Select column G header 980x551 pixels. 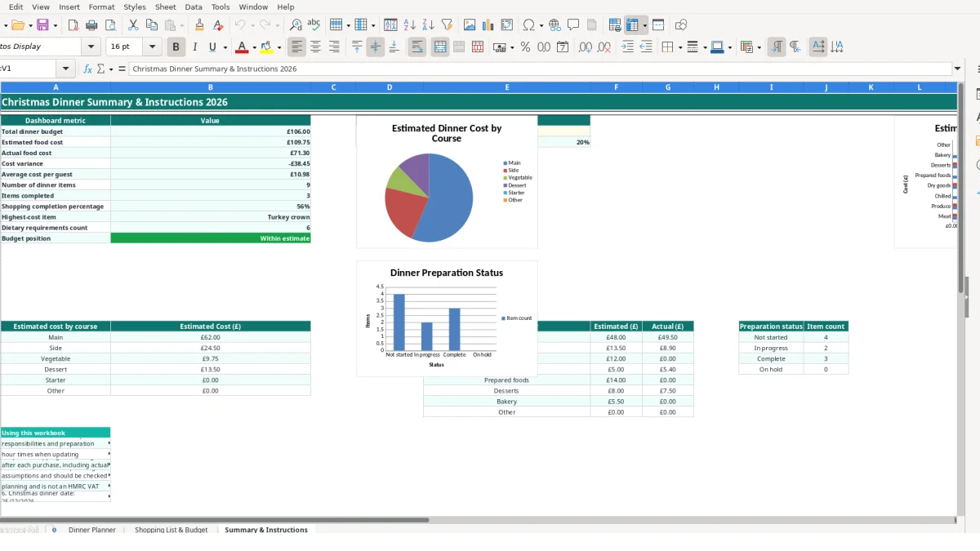[x=668, y=87]
